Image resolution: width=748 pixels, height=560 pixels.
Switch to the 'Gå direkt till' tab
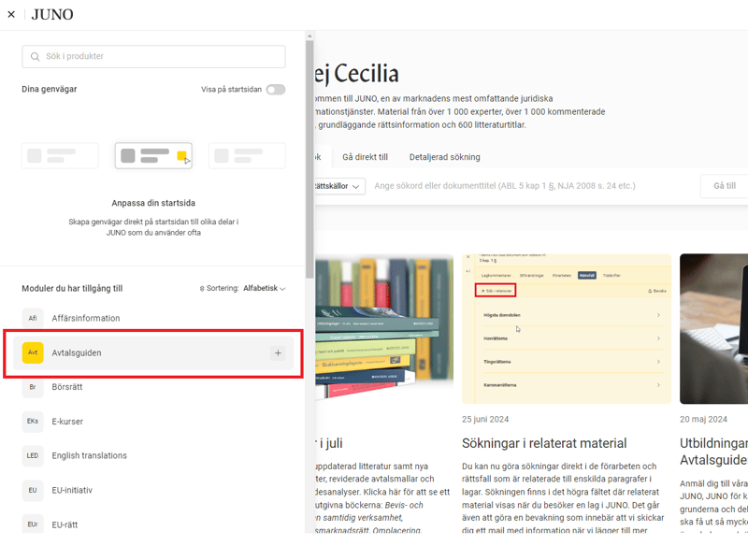tap(365, 157)
